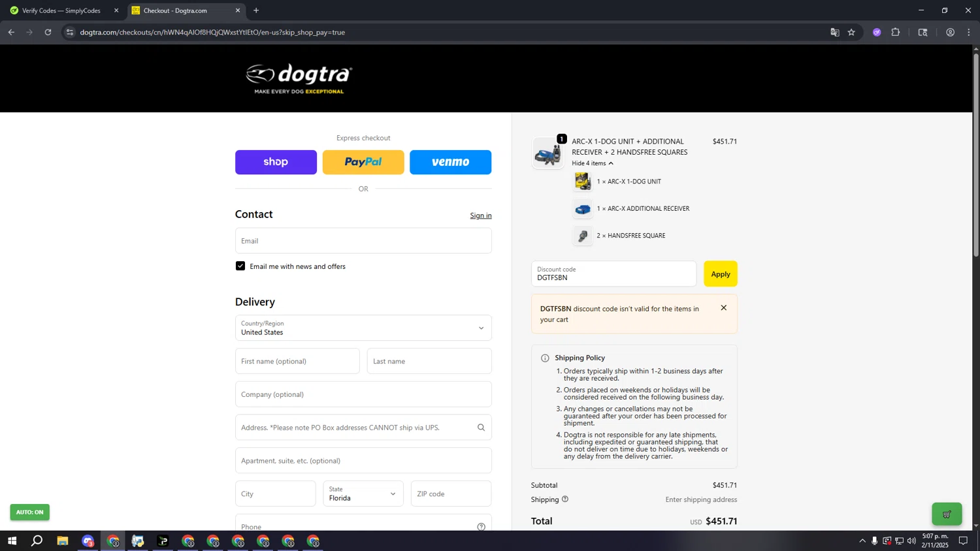The width and height of the screenshot is (980, 551).
Task: Pay with Venmo express checkout
Action: pos(450,162)
